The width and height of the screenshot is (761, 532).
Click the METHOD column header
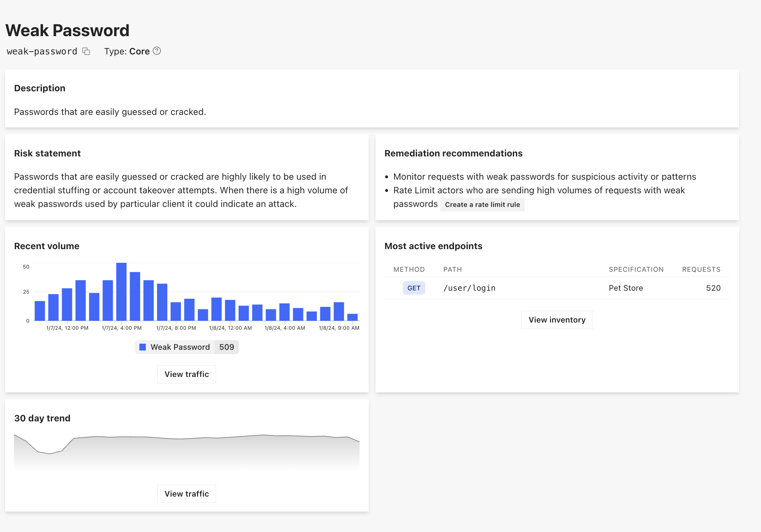point(409,269)
